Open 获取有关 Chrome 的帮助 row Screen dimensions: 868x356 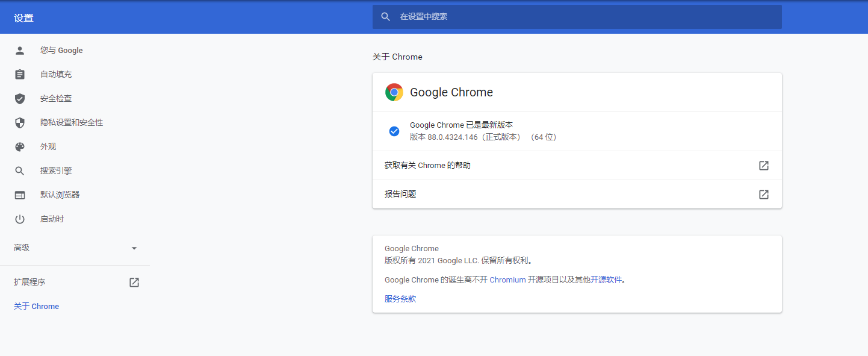[577, 166]
